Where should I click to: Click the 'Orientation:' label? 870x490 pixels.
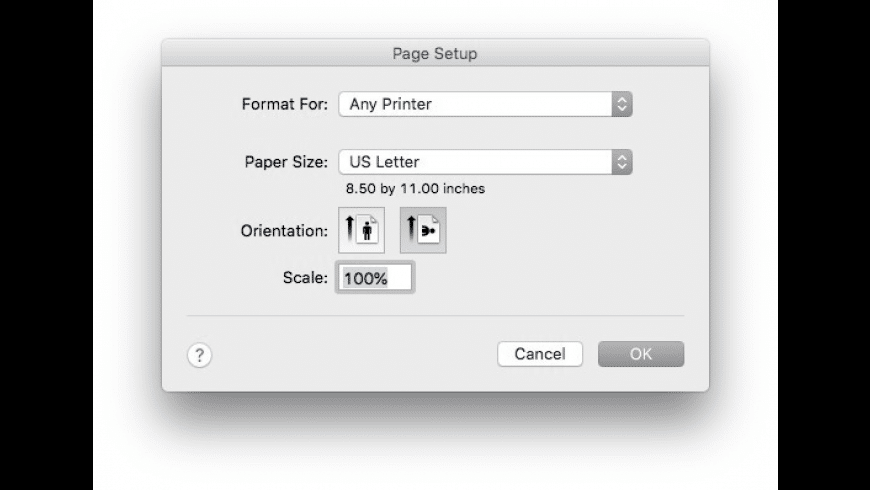(284, 231)
